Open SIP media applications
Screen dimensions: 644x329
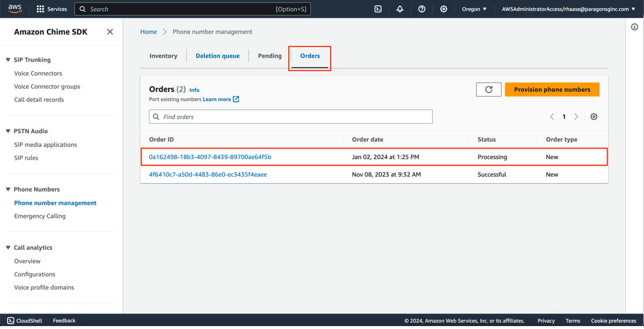[x=46, y=145]
